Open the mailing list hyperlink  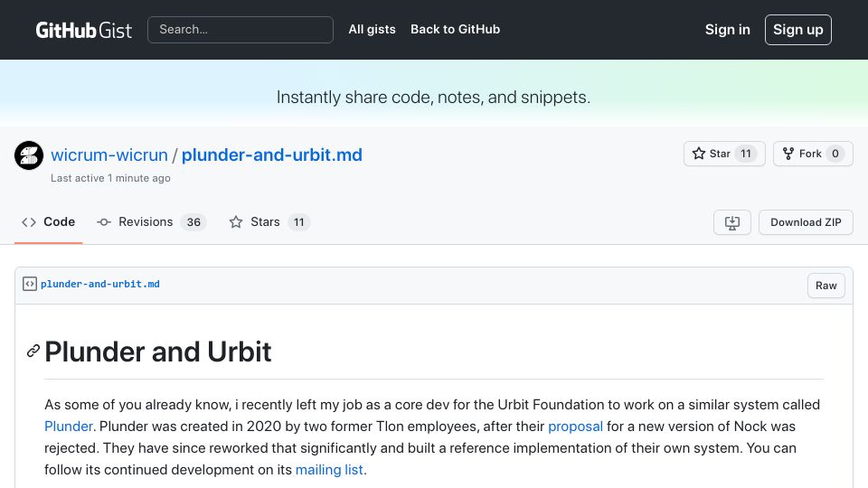click(329, 470)
